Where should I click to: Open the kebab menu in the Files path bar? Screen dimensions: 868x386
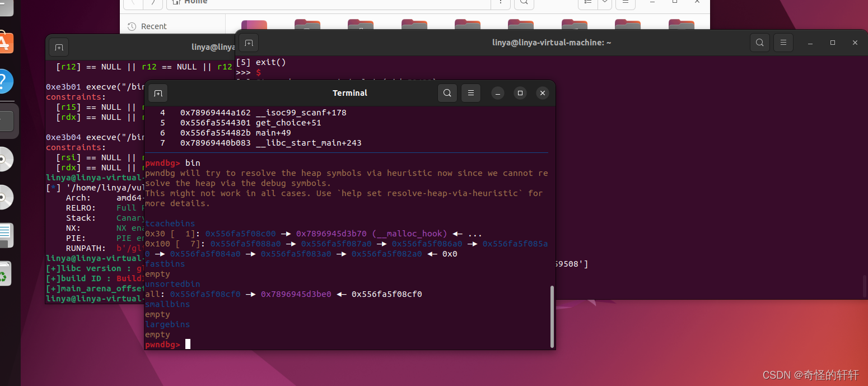pos(500,3)
